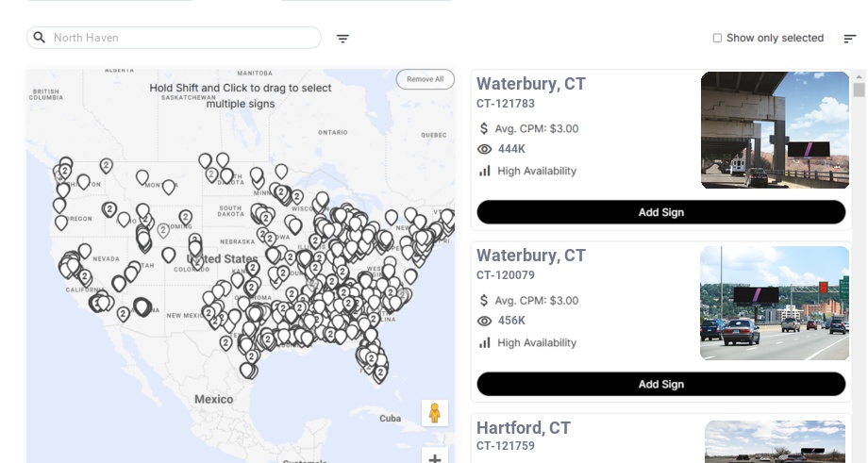Click availability bars icon for CT-120079
Viewport: 868px width, 463px height.
click(485, 342)
